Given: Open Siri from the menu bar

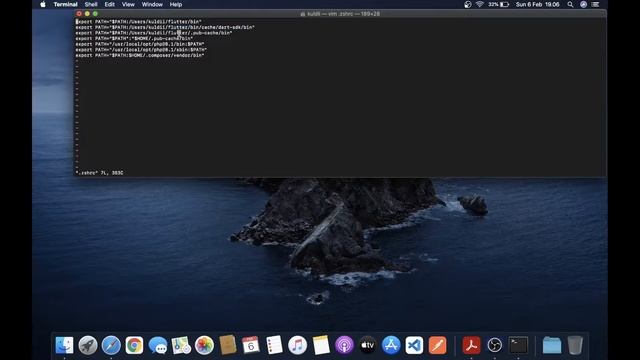Looking at the screenshot, I should point(583,4).
